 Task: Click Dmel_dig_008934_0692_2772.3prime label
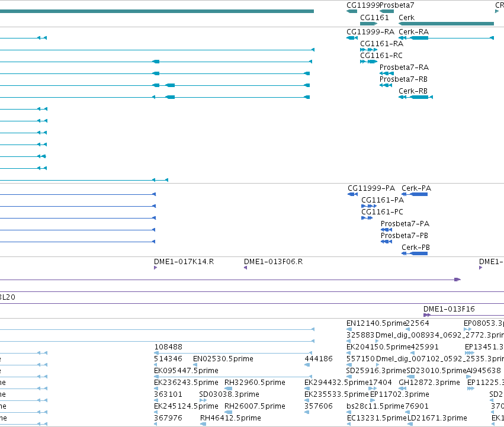point(439,335)
